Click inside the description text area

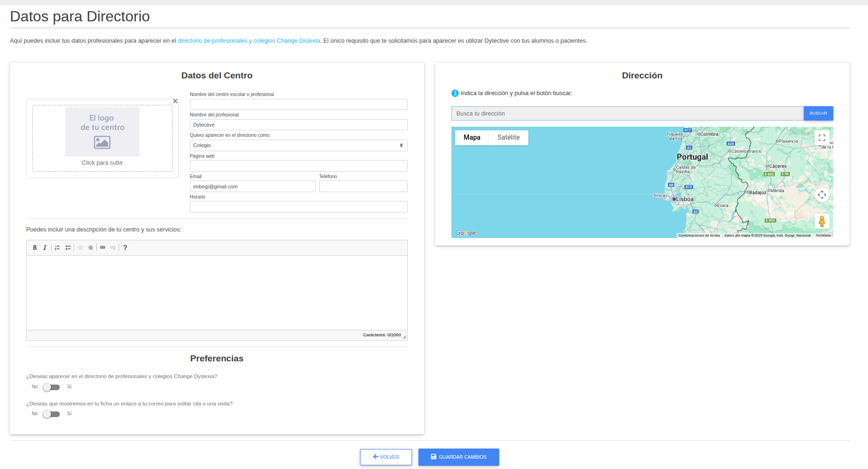[217, 293]
